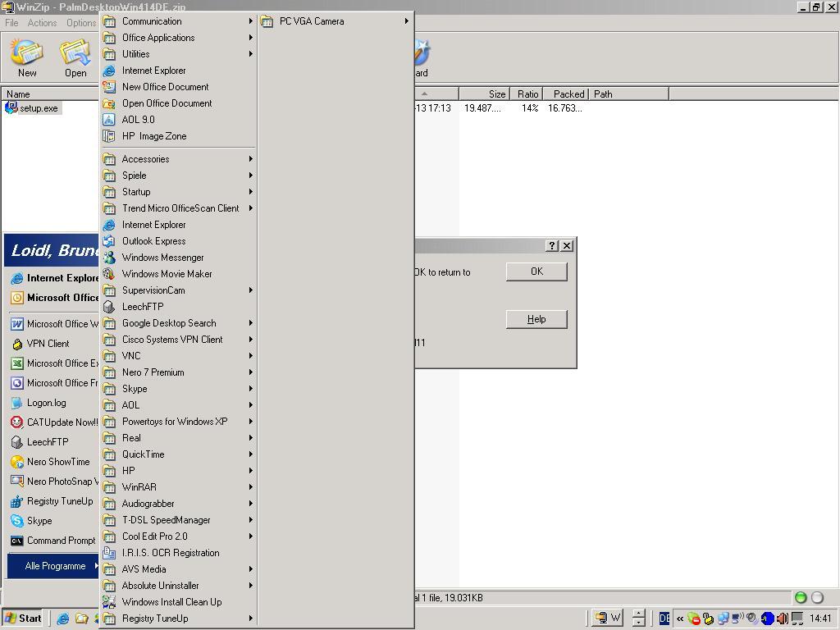
Task: Sort the file list by Ratio column
Action: point(527,94)
